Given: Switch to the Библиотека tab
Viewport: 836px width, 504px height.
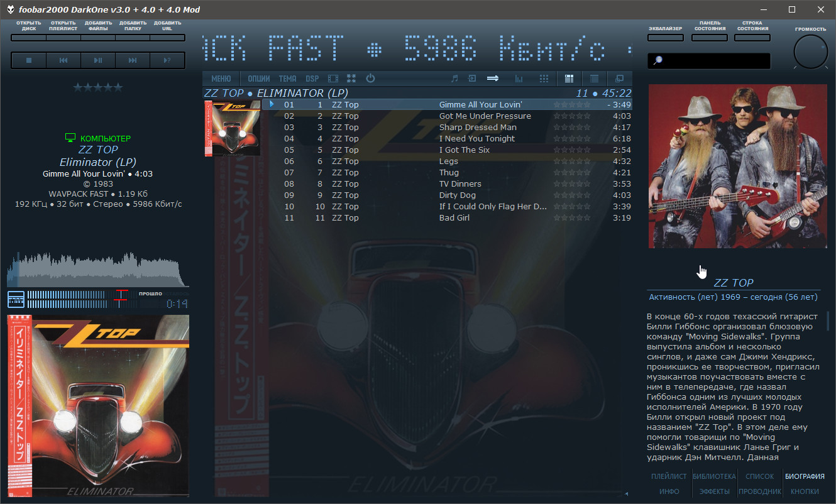Looking at the screenshot, I should pyautogui.click(x=714, y=476).
